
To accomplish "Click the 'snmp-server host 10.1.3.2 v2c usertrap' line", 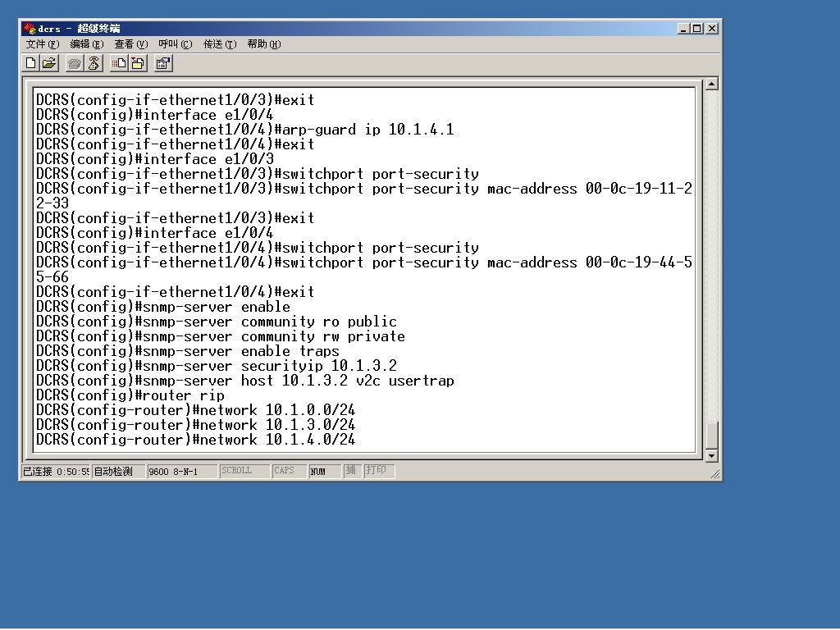I will pyautogui.click(x=244, y=381).
